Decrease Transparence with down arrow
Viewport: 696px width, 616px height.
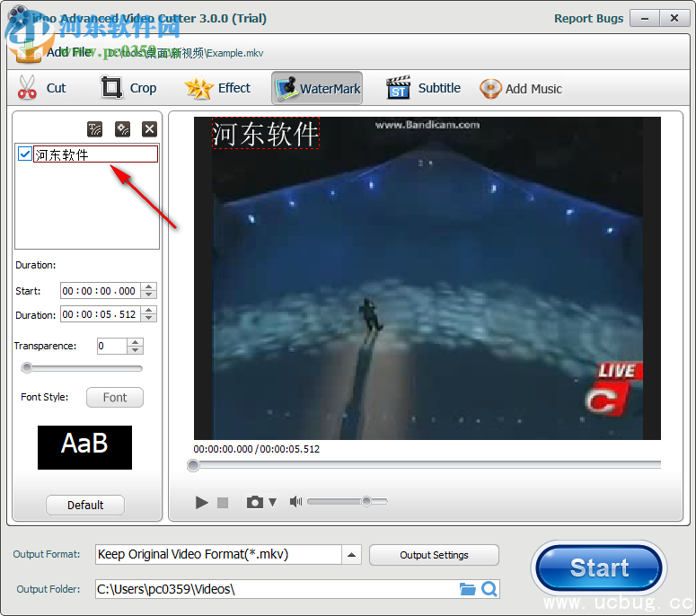pyautogui.click(x=135, y=350)
